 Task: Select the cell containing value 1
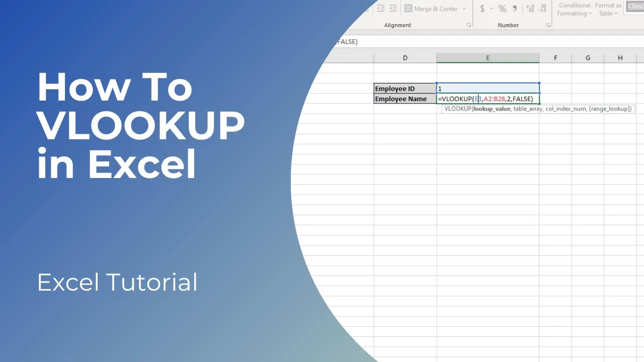pyautogui.click(x=488, y=88)
